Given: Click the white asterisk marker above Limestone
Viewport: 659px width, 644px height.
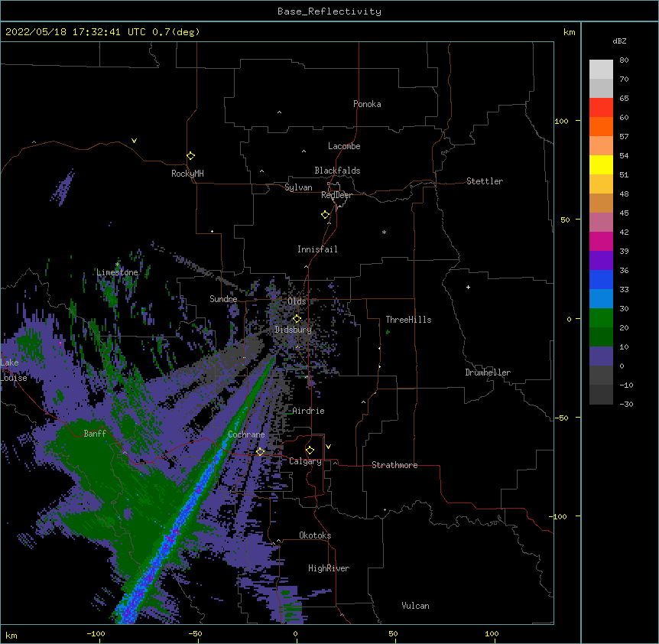Looking at the screenshot, I should 118,265.
